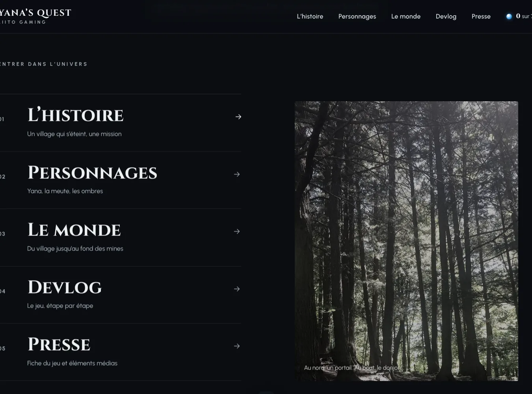Click the arrow icon beside Devlog
Viewport: 532px width, 394px height.
pos(237,289)
